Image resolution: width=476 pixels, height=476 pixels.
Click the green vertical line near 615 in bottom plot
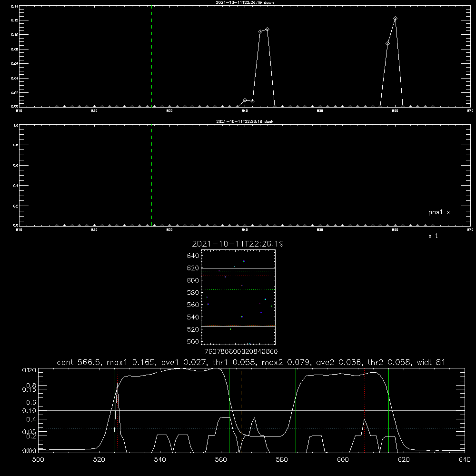coord(388,410)
